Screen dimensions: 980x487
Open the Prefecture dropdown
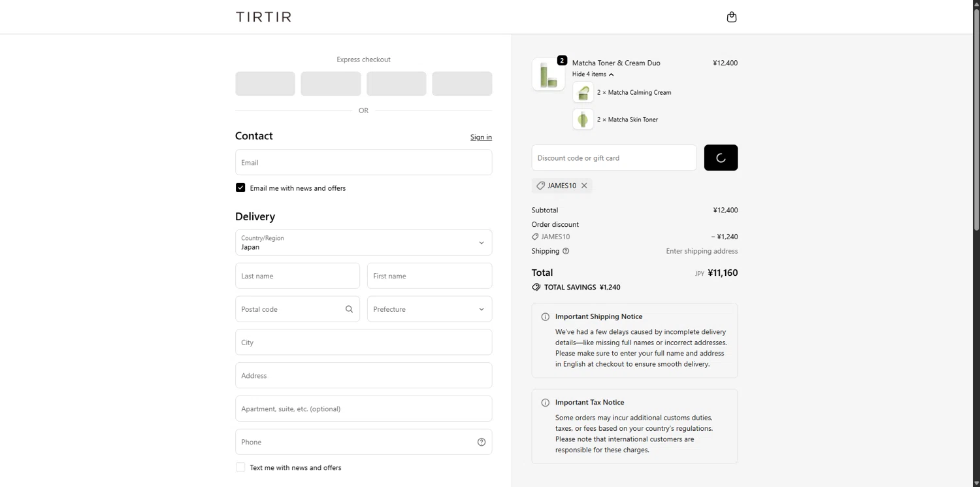click(429, 309)
